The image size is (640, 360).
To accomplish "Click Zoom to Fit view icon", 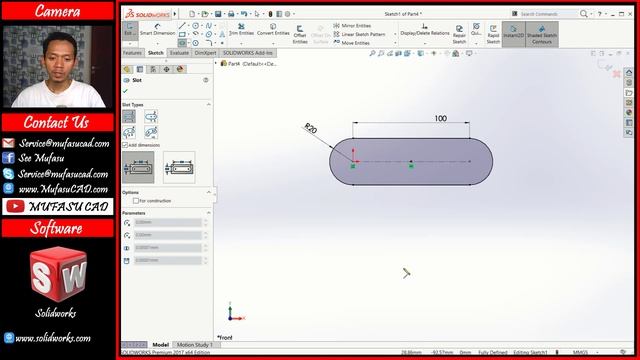I will 372,53.
